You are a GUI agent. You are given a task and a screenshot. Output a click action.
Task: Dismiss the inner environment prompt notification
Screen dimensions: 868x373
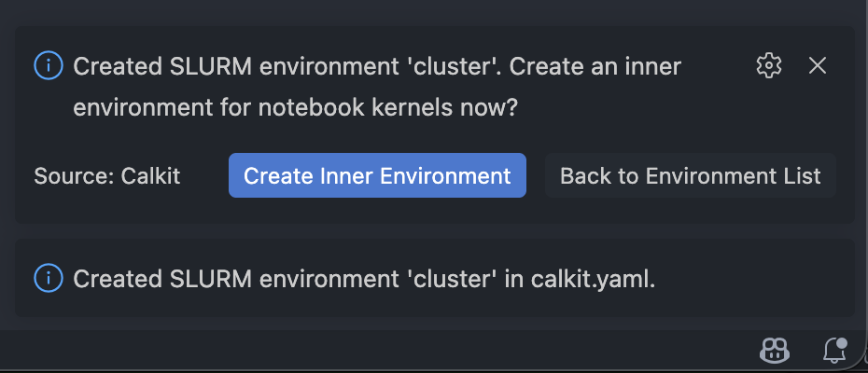pos(818,65)
